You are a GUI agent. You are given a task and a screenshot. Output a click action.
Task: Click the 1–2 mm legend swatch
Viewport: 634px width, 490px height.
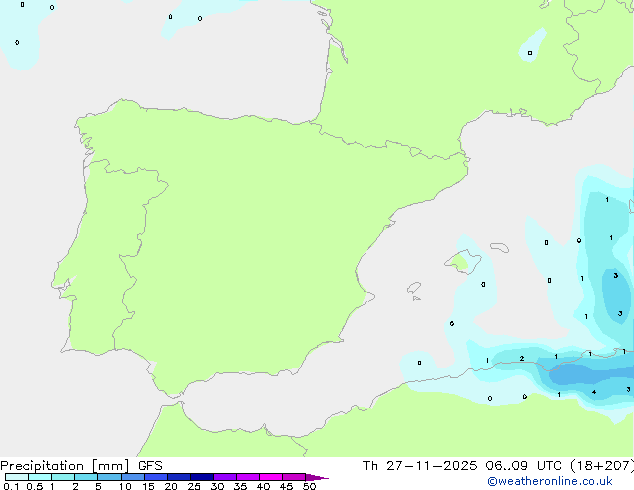click(x=63, y=477)
